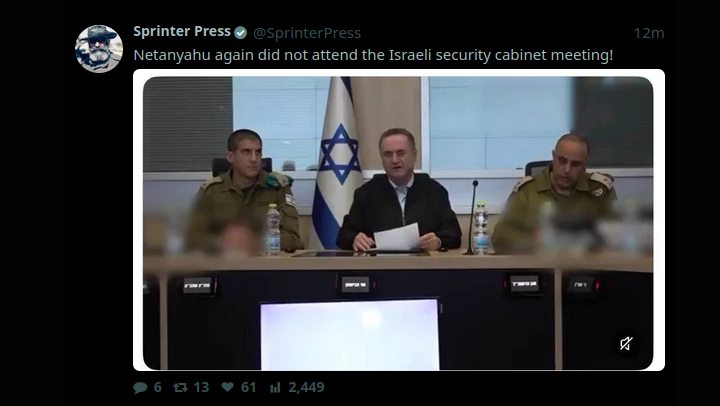Open the Sprinter Press profile avatar
The width and height of the screenshot is (720, 406).
99,49
